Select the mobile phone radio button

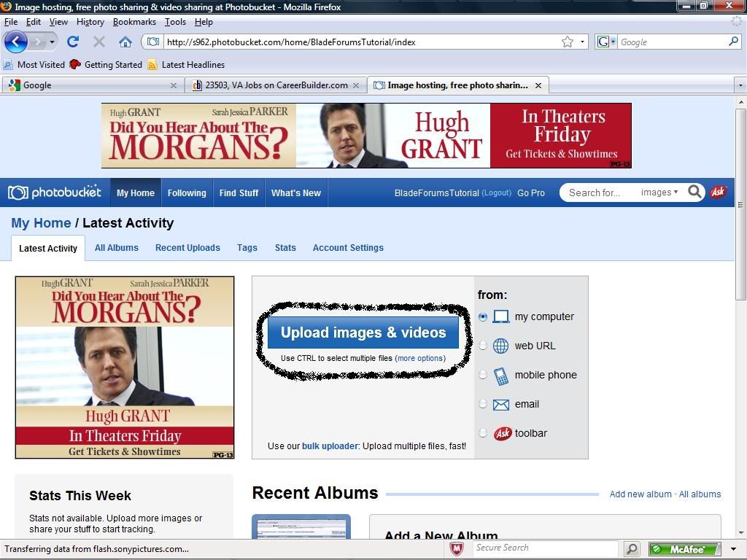click(x=483, y=375)
